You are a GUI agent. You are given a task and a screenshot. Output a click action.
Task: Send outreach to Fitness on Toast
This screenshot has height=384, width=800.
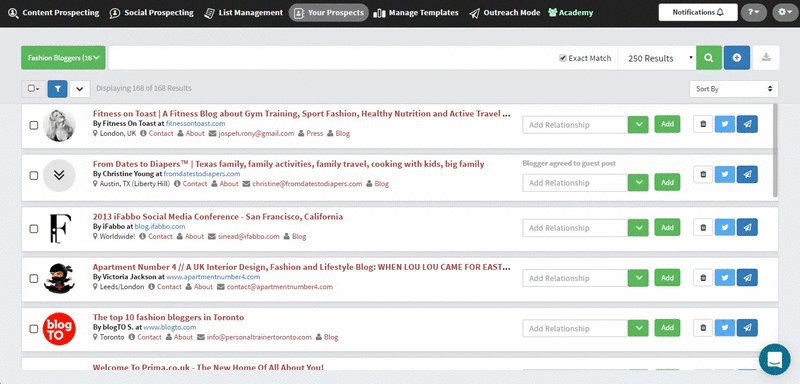click(747, 124)
